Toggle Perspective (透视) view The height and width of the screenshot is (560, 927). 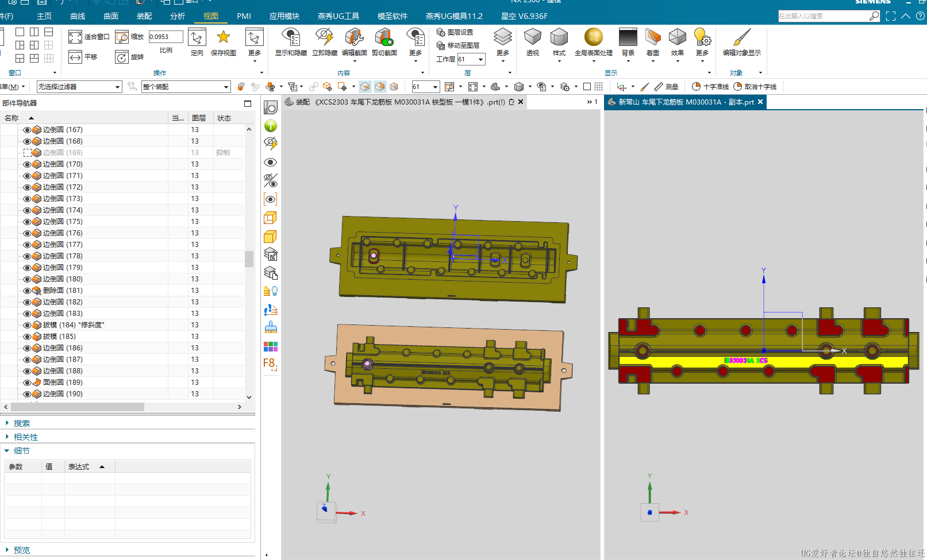(533, 38)
